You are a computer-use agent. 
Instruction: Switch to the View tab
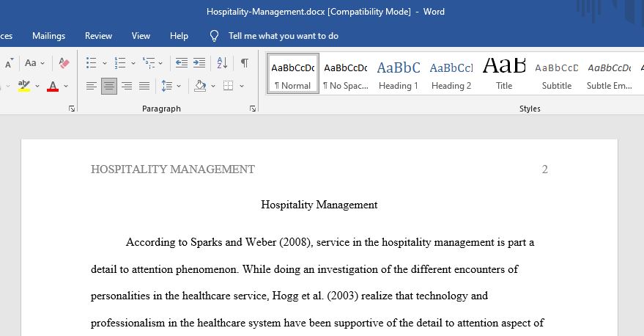141,36
